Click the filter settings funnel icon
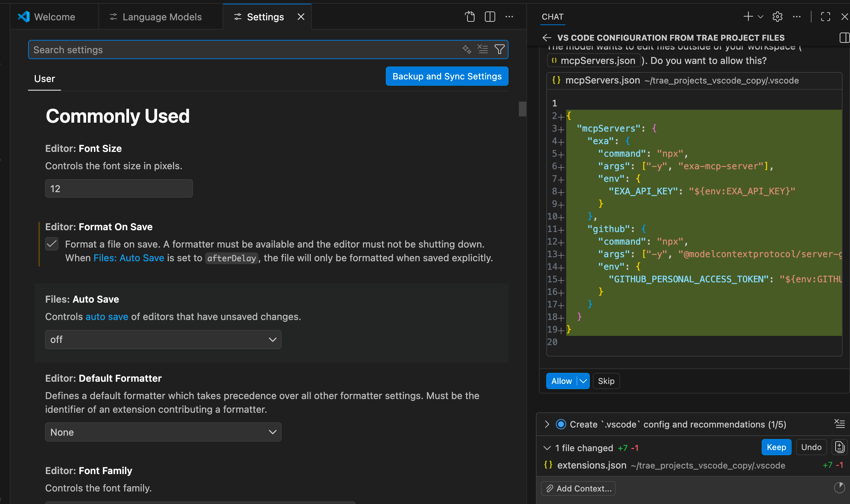 click(x=499, y=49)
